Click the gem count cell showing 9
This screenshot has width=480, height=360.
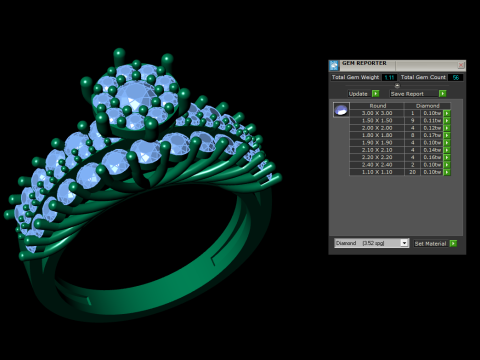coord(412,121)
